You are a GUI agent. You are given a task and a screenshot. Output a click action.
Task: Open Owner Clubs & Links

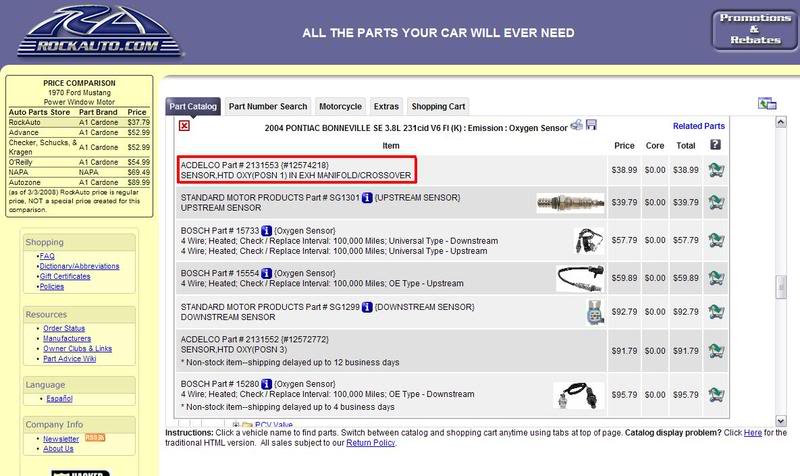(78, 349)
